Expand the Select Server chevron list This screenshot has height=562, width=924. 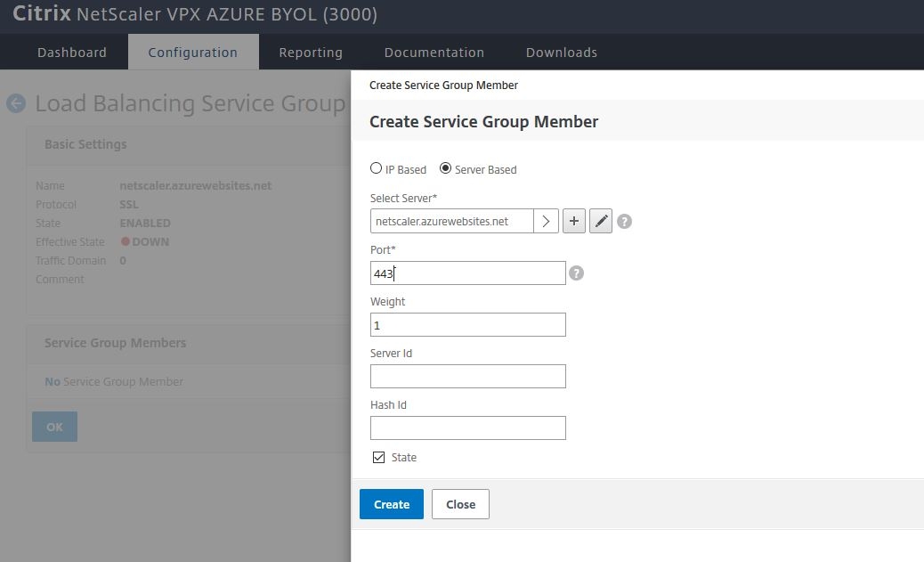546,221
